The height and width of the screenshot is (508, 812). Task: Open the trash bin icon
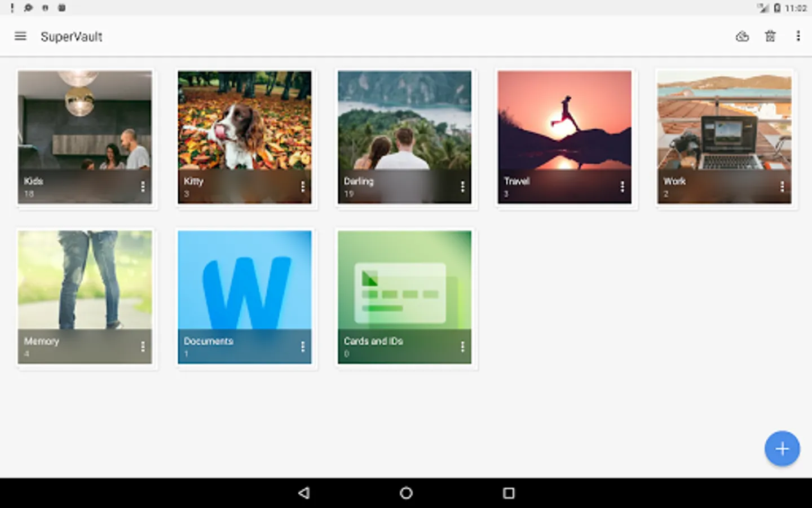770,36
